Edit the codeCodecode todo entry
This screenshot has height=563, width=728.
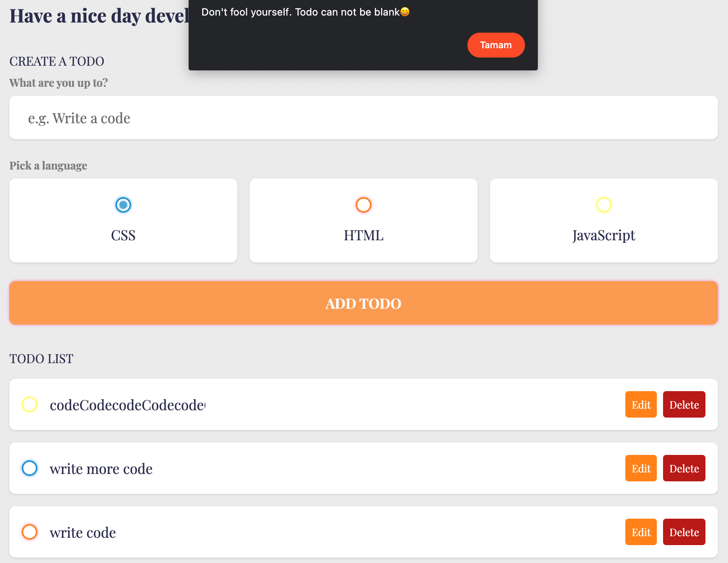(640, 404)
